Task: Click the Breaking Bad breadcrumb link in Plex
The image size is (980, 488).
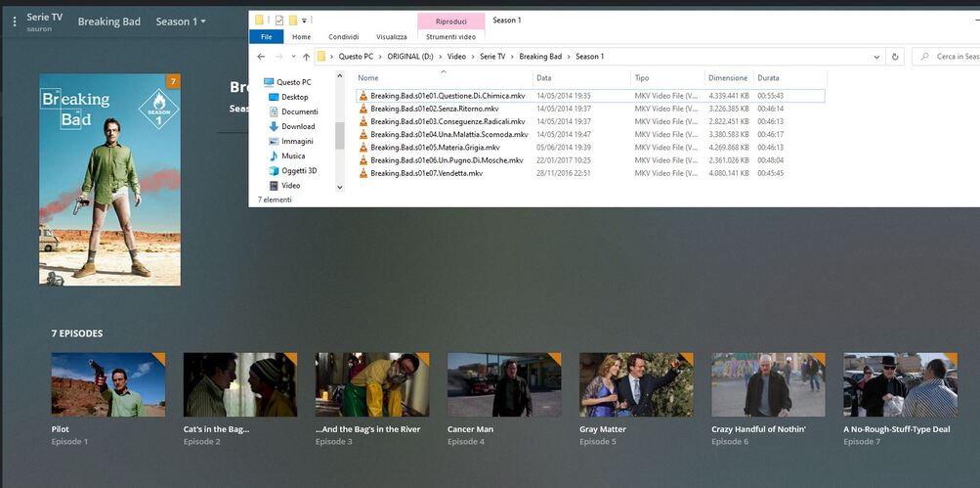Action: click(108, 22)
